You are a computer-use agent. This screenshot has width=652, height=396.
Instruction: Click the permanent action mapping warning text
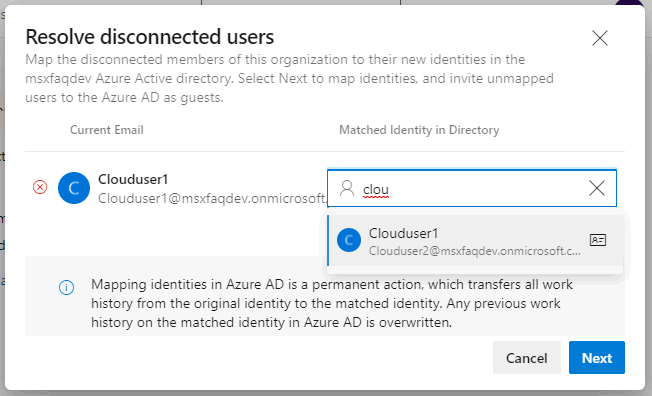tap(332, 303)
